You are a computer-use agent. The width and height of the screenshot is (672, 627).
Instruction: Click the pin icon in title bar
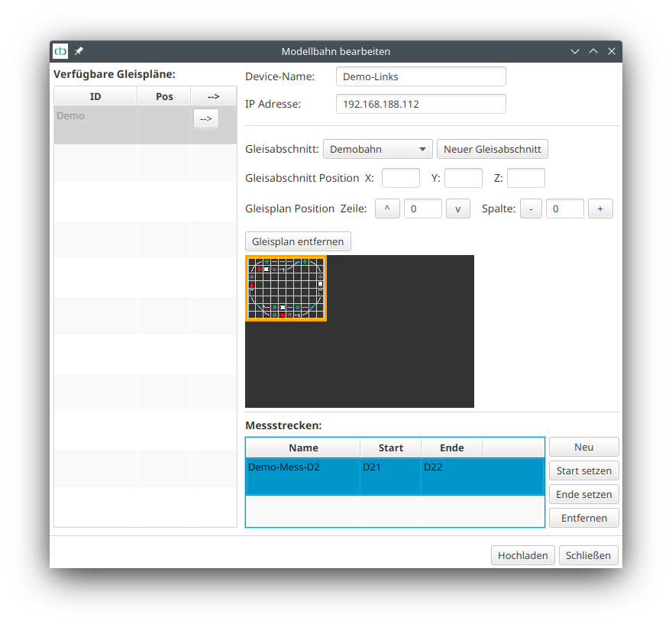point(79,51)
